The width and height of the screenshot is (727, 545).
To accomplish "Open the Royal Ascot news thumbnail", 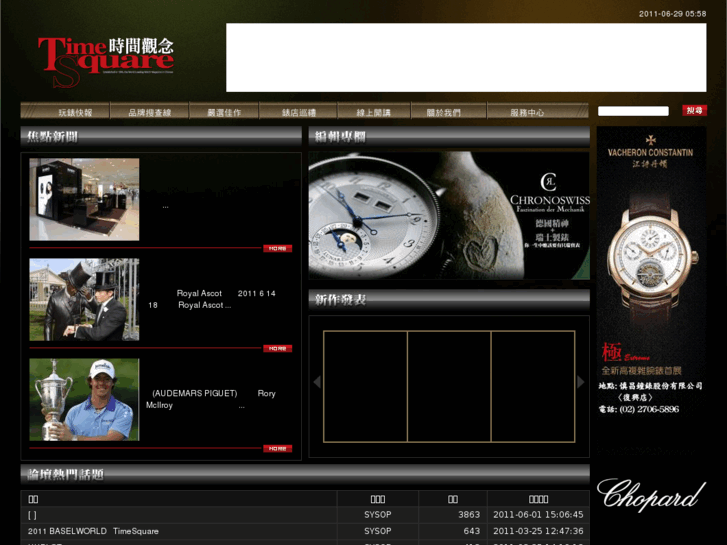I will pyautogui.click(x=84, y=300).
